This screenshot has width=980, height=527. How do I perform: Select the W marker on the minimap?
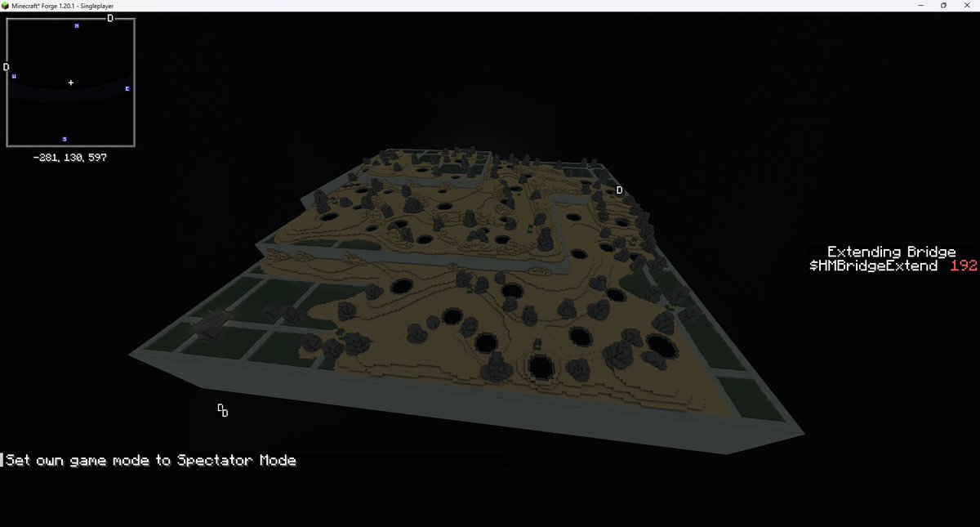point(13,76)
